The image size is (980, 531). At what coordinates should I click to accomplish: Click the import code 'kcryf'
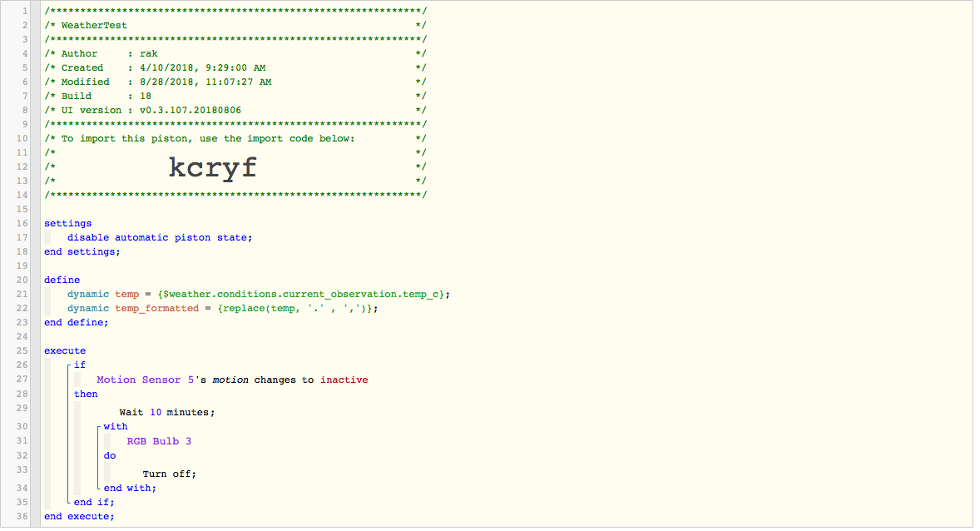click(212, 167)
